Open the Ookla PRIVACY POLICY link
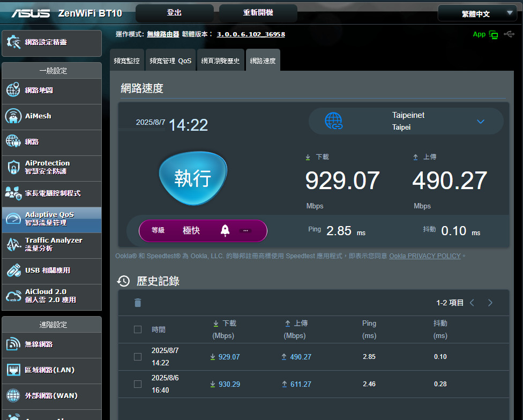 click(x=424, y=256)
